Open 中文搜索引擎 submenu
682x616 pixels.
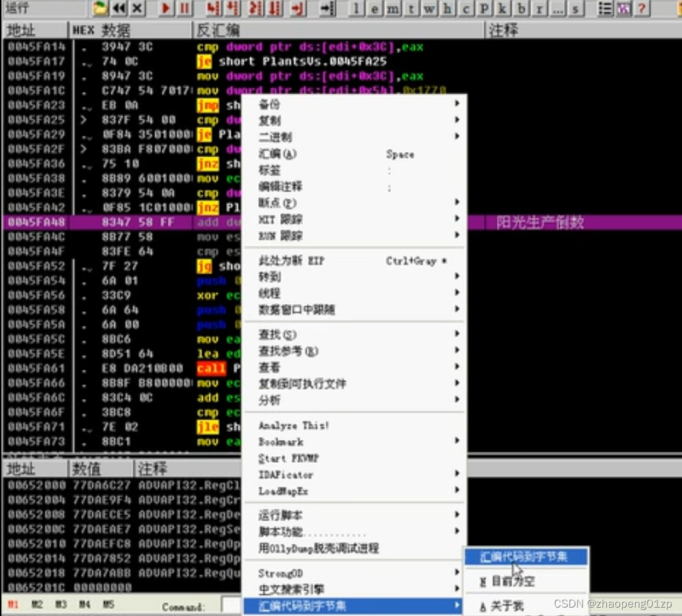[354, 589]
